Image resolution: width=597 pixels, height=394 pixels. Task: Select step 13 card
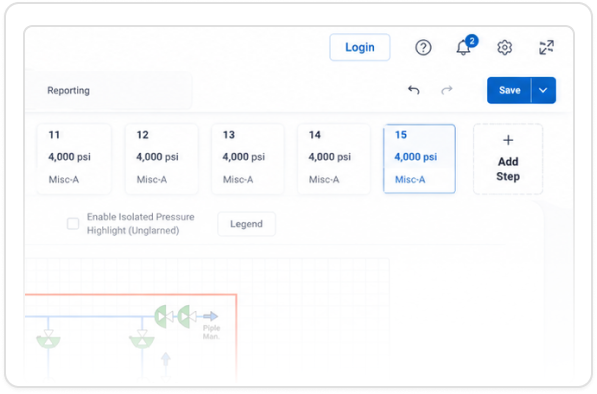point(248,159)
